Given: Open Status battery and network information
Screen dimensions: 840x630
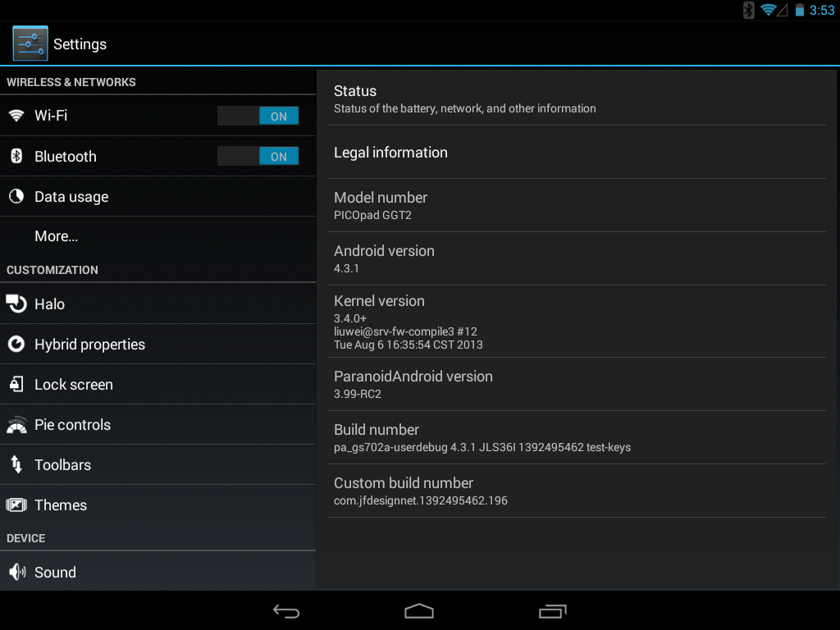Looking at the screenshot, I should click(577, 99).
